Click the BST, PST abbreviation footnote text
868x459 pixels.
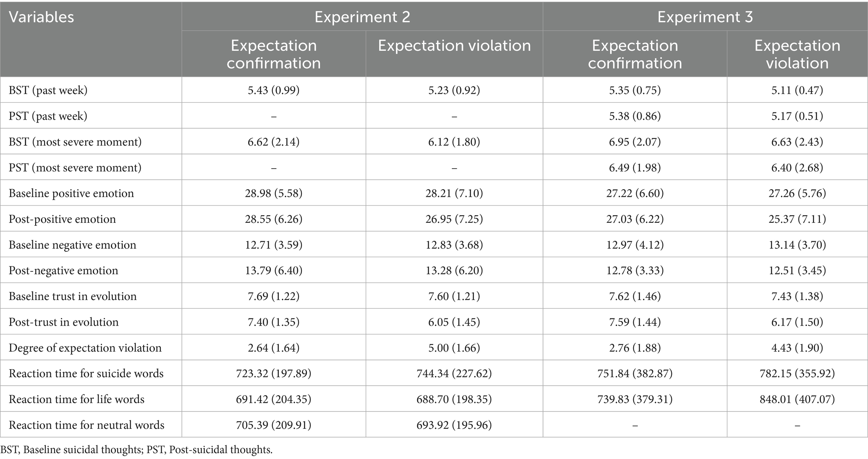[x=136, y=450]
